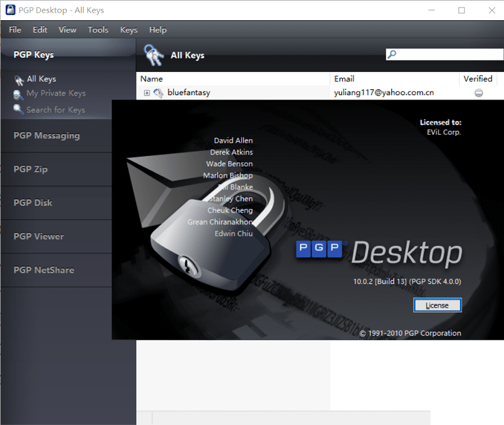This screenshot has width=504, height=425.
Task: Open the Keys menu
Action: click(129, 30)
